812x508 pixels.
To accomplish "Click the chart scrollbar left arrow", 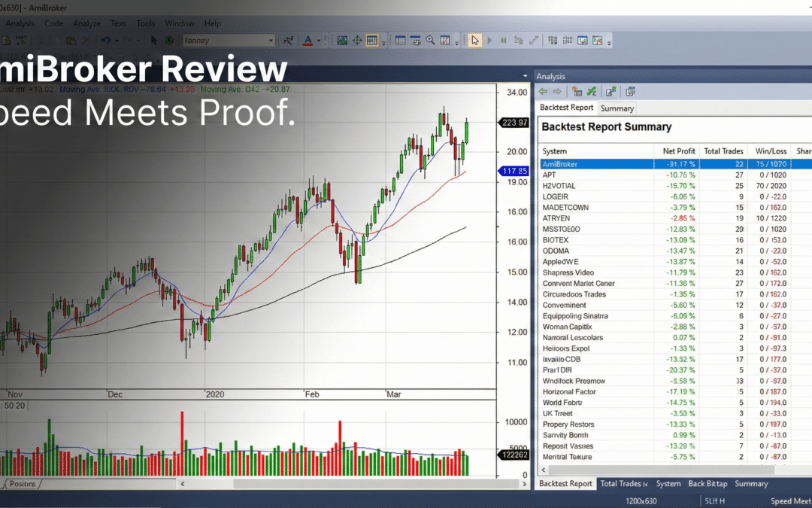I will click(x=182, y=484).
